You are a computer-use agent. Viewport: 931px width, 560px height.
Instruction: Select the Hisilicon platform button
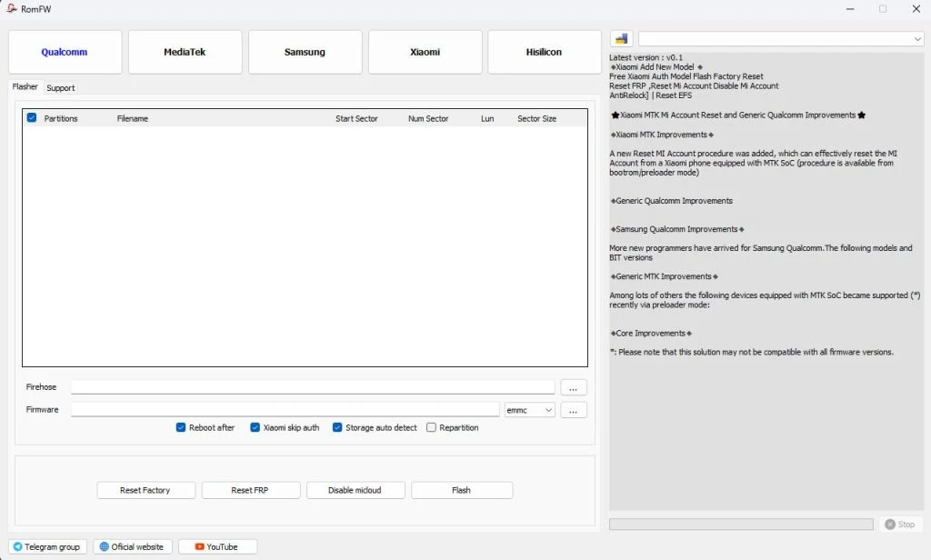tap(544, 52)
